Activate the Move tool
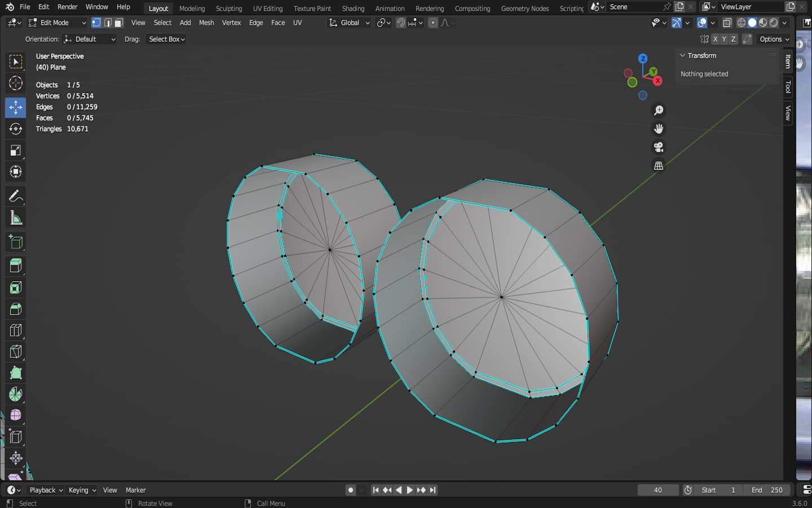 point(15,107)
